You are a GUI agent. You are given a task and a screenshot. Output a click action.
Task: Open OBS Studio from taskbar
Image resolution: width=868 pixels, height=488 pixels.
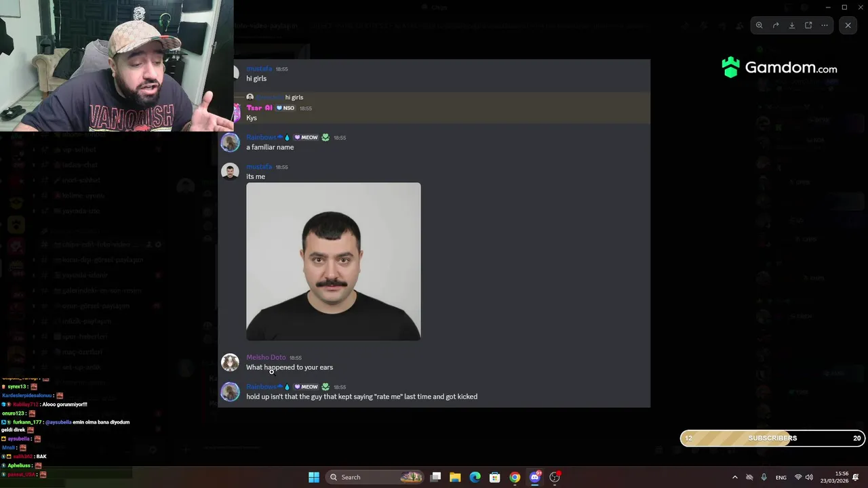tap(555, 477)
